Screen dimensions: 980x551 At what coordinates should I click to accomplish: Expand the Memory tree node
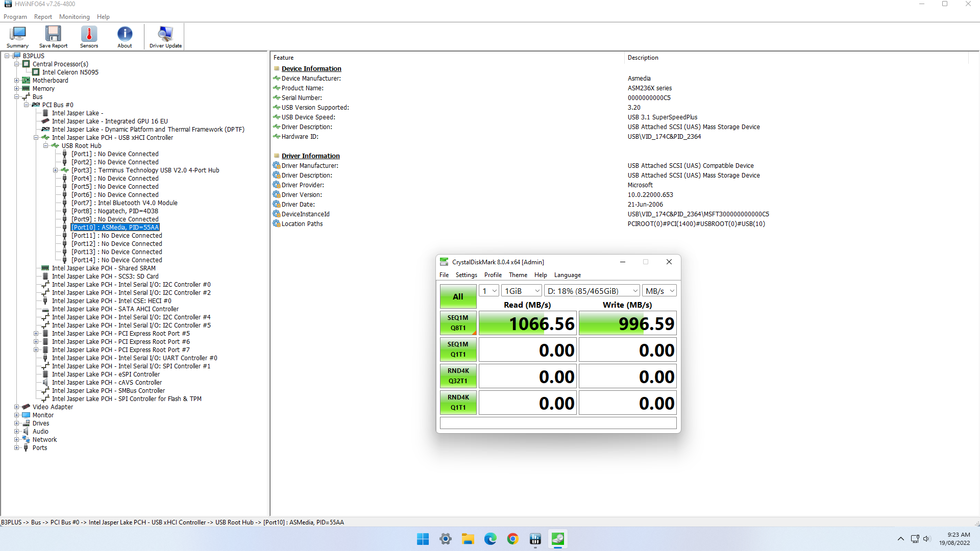click(x=16, y=88)
